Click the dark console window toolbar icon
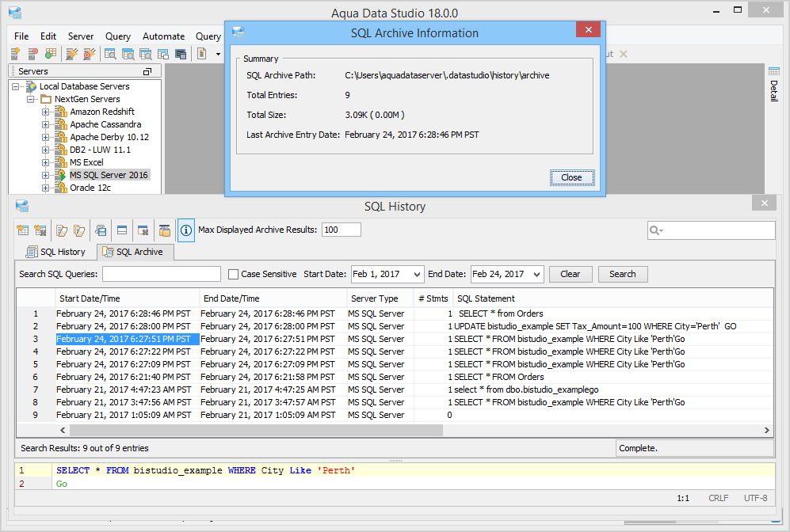Image resolution: width=790 pixels, height=532 pixels. [x=181, y=53]
